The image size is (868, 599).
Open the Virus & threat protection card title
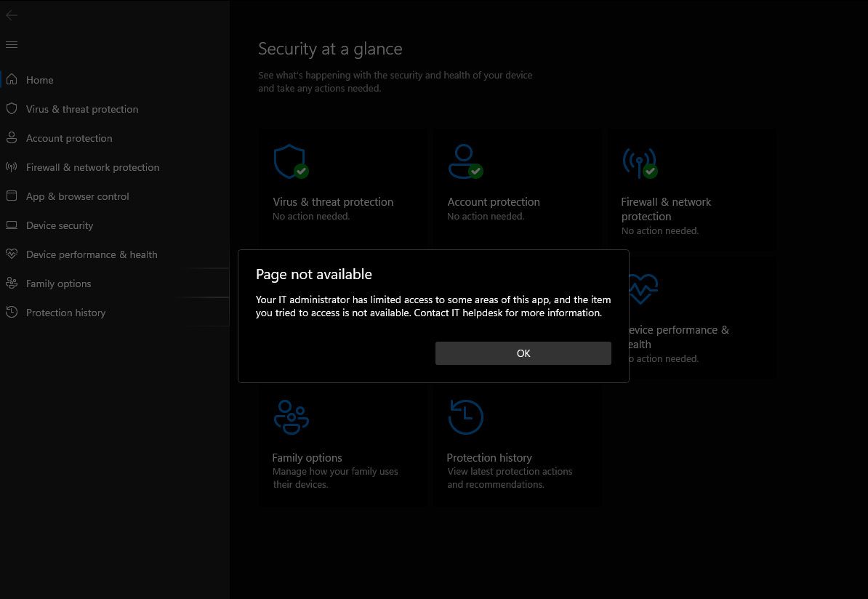point(333,202)
